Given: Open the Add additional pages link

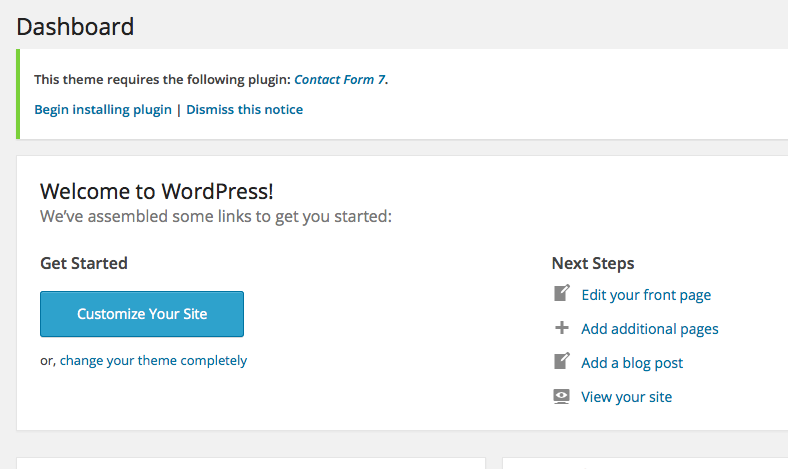Looking at the screenshot, I should point(649,329).
